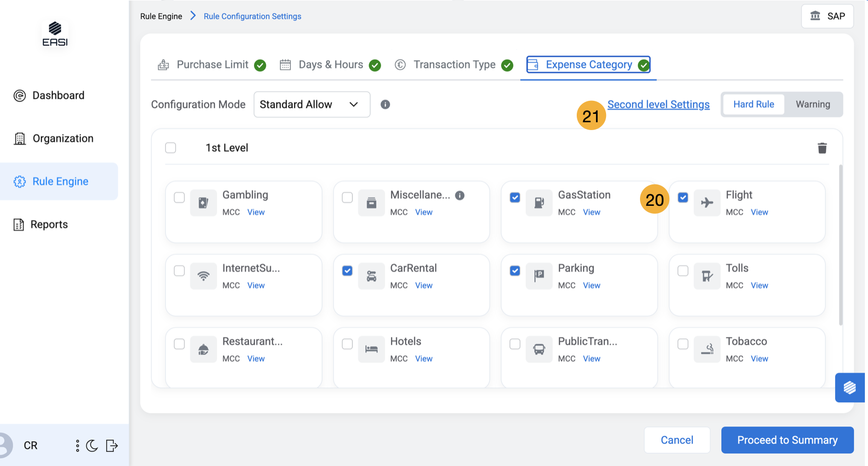Viewport: 868px width, 466px height.
Task: Open Second level Settings link
Action: click(658, 104)
